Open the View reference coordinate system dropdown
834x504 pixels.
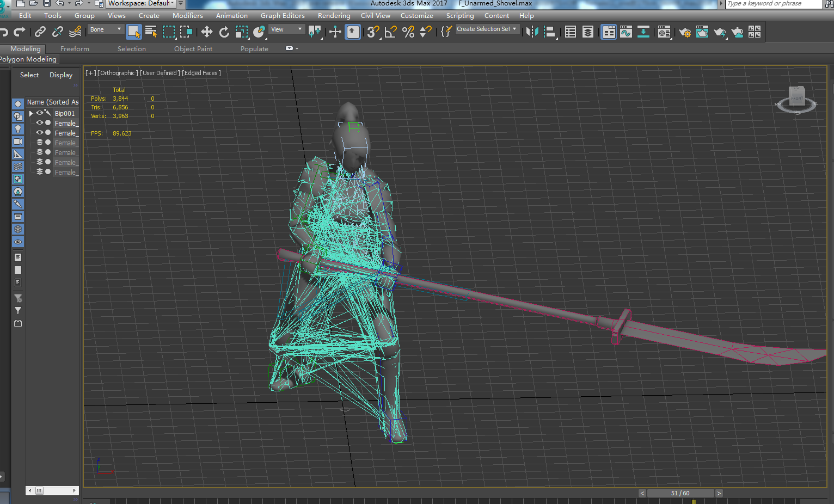286,29
